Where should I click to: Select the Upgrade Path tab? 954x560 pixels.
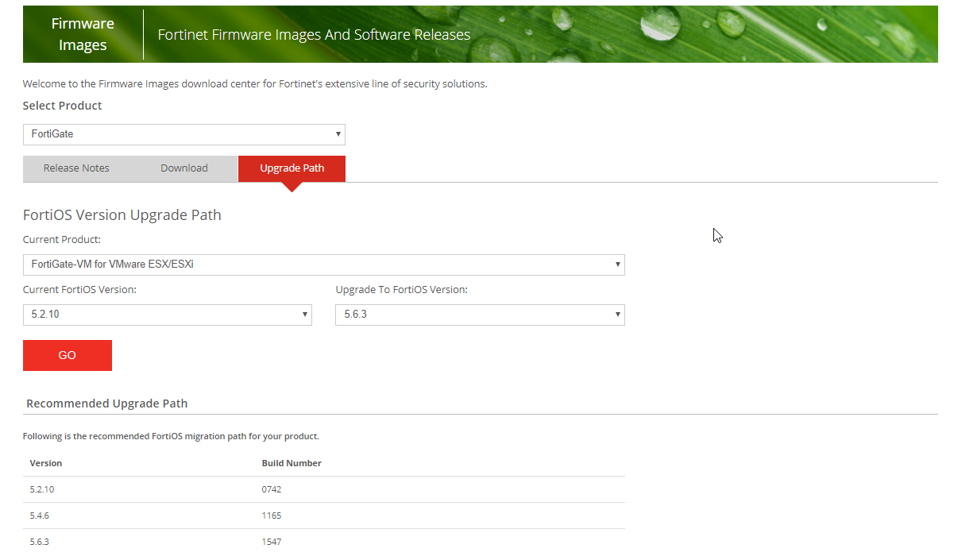click(292, 168)
